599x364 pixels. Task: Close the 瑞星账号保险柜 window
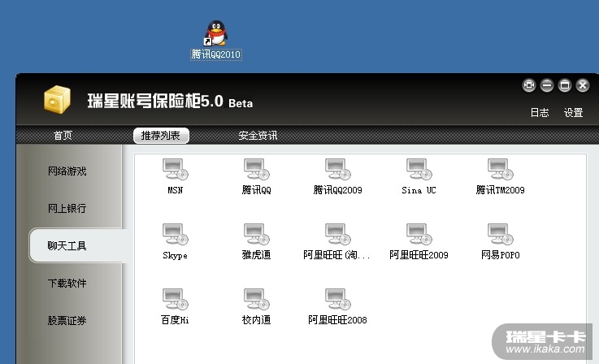(583, 85)
